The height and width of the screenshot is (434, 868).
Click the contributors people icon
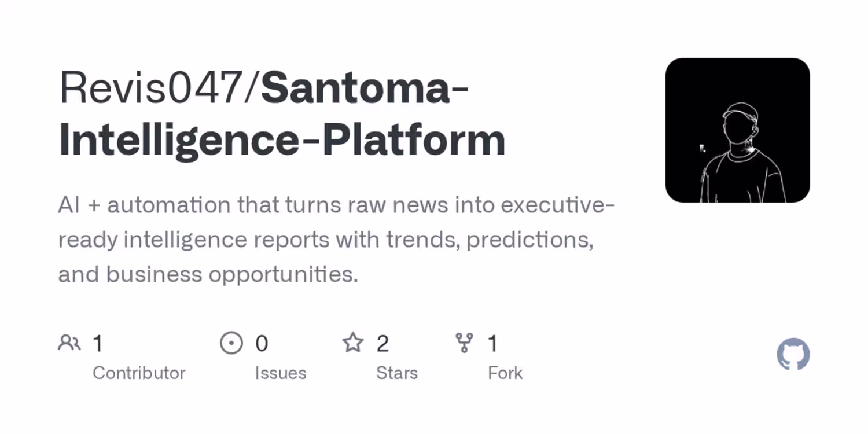click(69, 343)
